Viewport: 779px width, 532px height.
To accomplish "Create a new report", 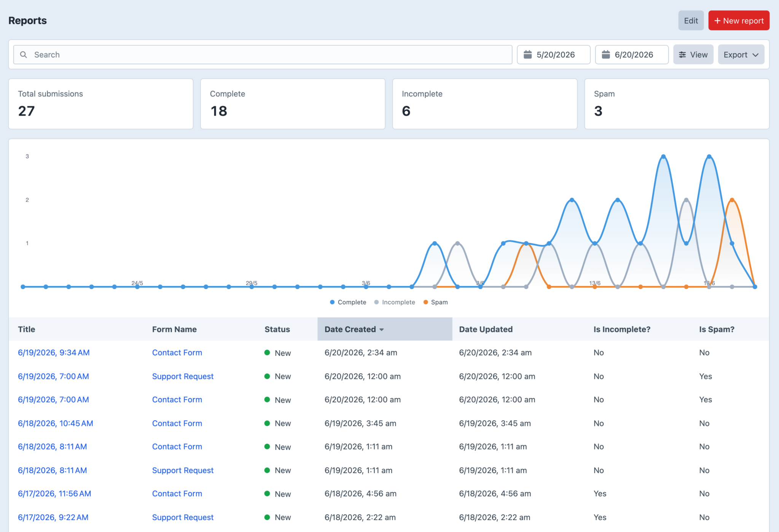I will coord(739,21).
